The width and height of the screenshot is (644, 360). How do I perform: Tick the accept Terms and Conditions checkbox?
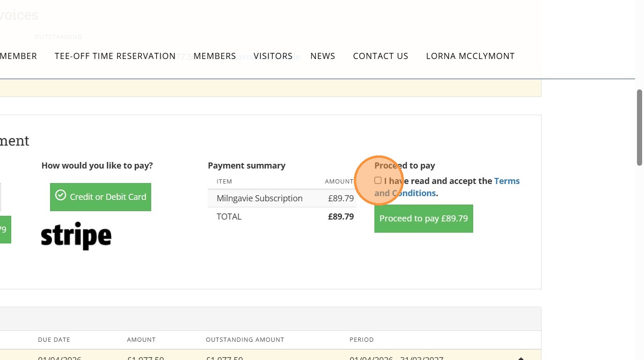(378, 181)
